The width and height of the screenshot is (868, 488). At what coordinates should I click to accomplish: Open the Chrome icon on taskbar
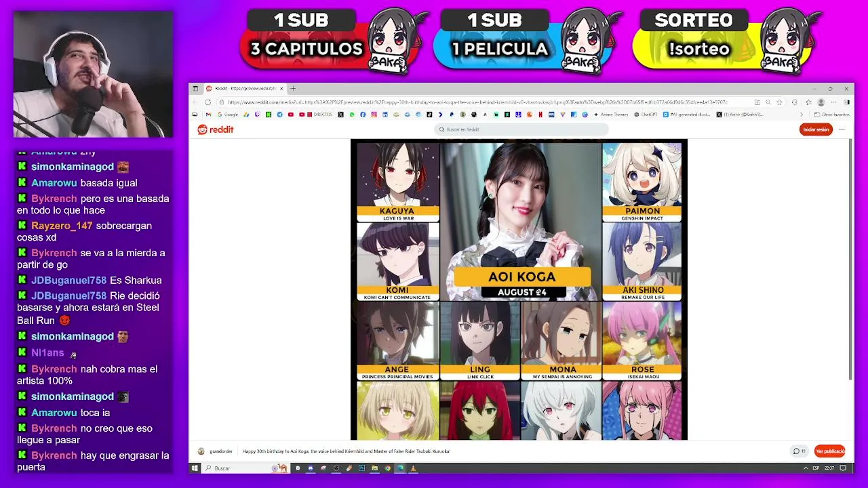pos(387,468)
